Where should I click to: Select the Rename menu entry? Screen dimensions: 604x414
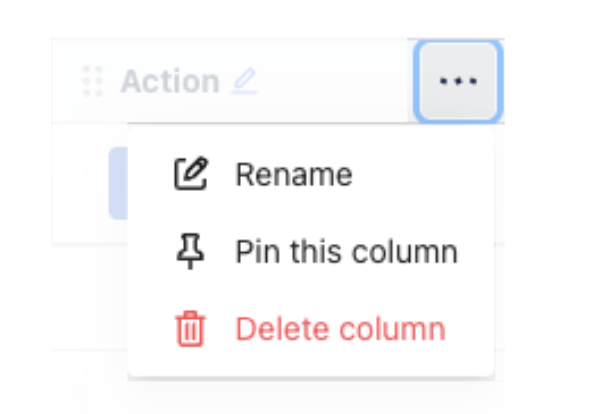pos(293,175)
